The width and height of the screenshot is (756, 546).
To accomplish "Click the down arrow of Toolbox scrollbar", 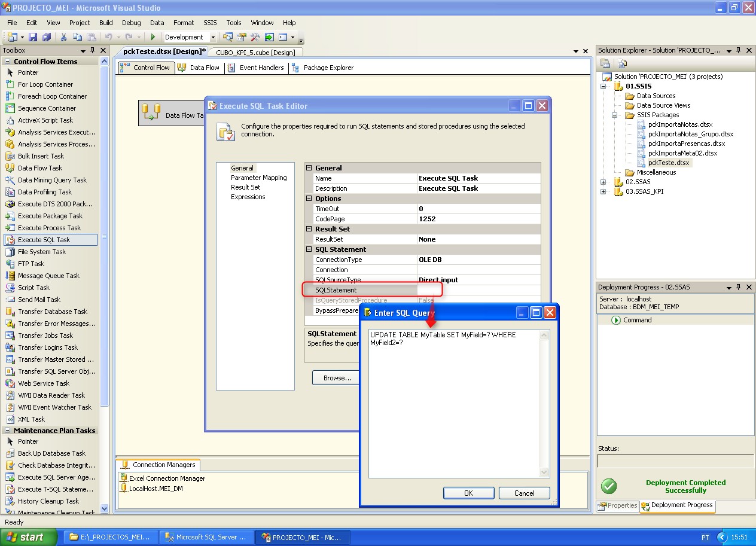I will [105, 508].
